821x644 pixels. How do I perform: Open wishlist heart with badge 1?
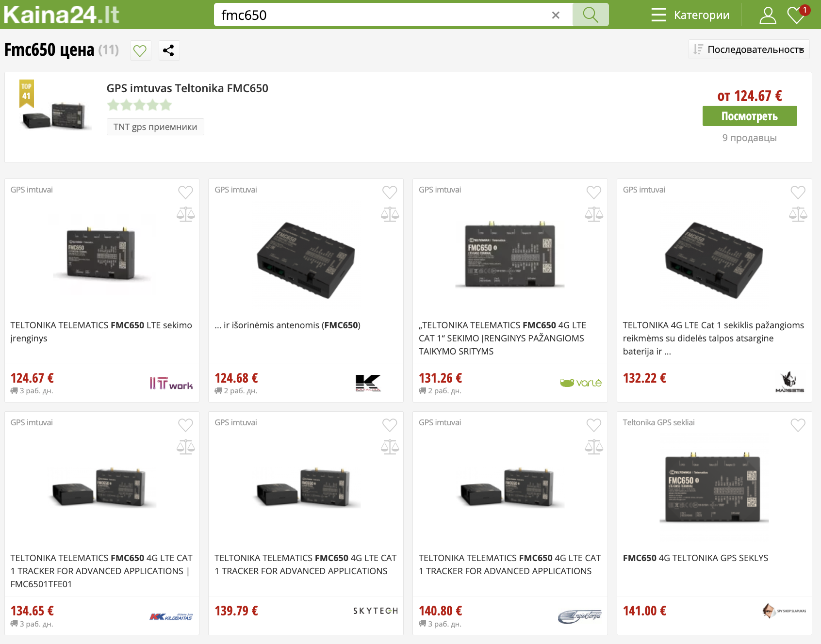pos(797,15)
